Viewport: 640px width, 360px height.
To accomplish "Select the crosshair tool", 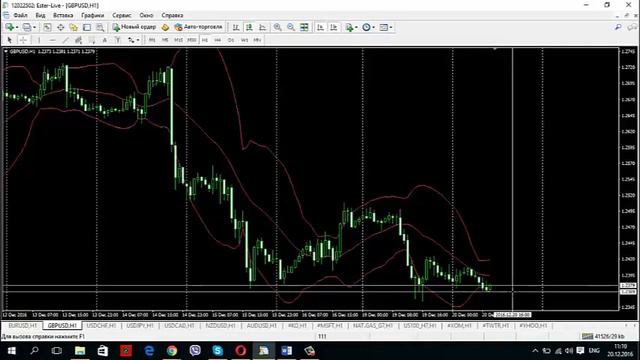I will point(23,40).
